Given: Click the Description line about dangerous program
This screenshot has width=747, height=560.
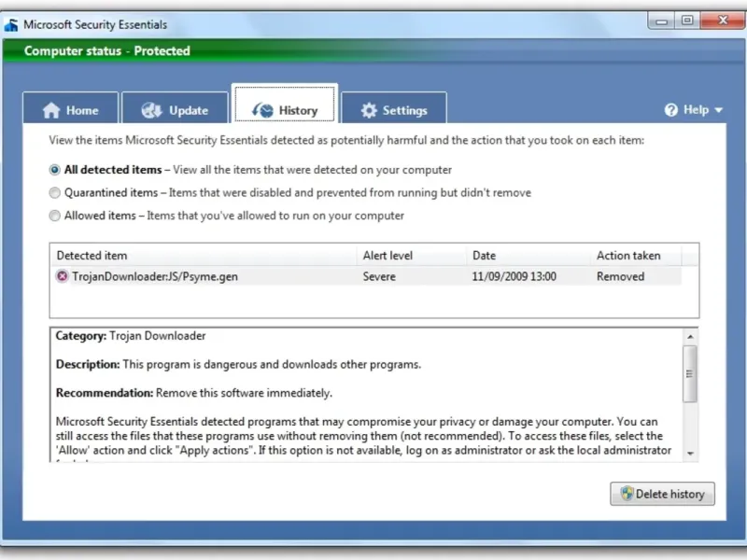Looking at the screenshot, I should pos(238,364).
